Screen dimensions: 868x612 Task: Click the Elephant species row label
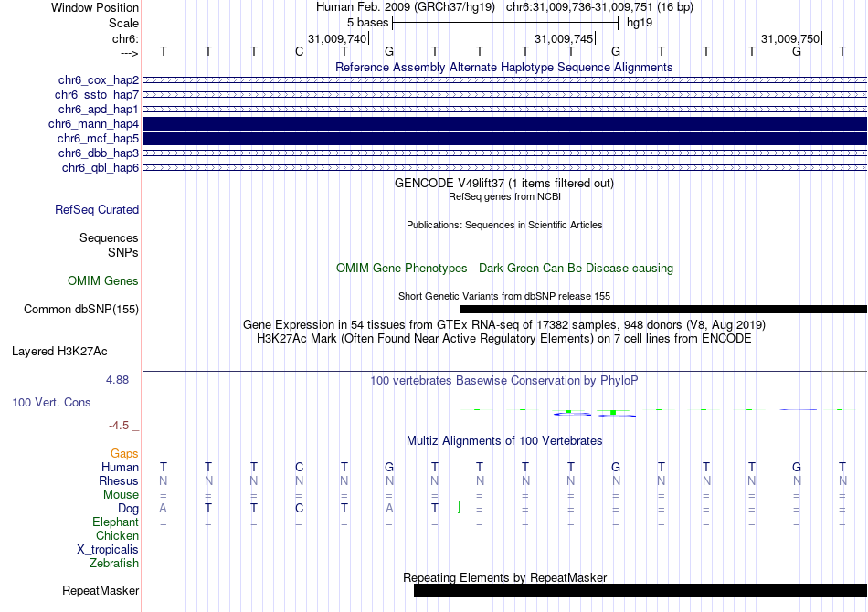pyautogui.click(x=116, y=522)
